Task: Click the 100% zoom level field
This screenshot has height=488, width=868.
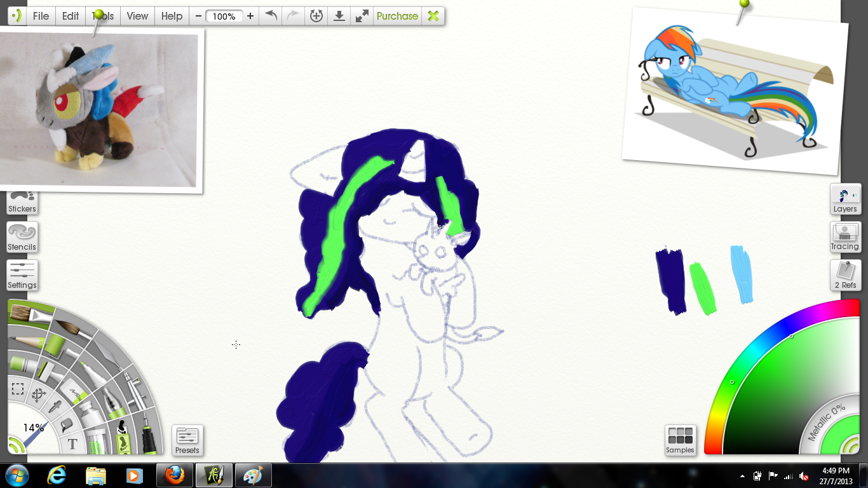Action: (224, 17)
